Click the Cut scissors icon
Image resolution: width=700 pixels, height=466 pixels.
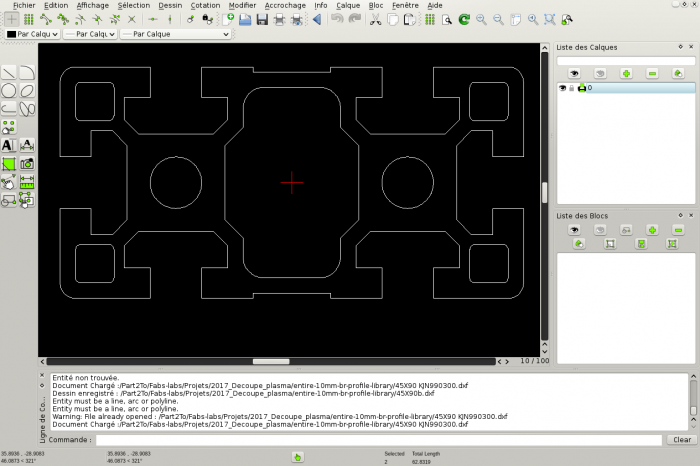(x=375, y=19)
